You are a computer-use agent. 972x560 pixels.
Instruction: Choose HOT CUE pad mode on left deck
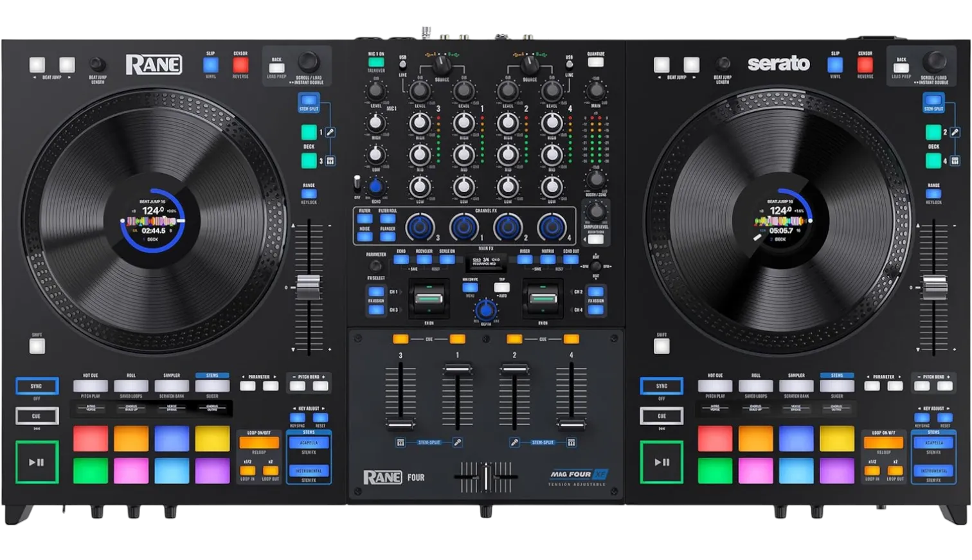[91, 386]
